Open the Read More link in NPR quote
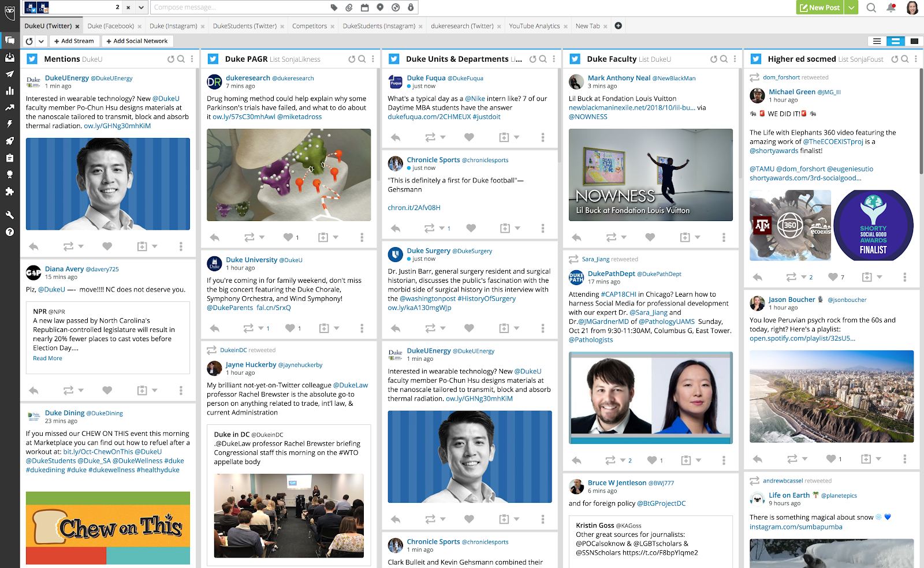The width and height of the screenshot is (924, 568). click(x=47, y=358)
